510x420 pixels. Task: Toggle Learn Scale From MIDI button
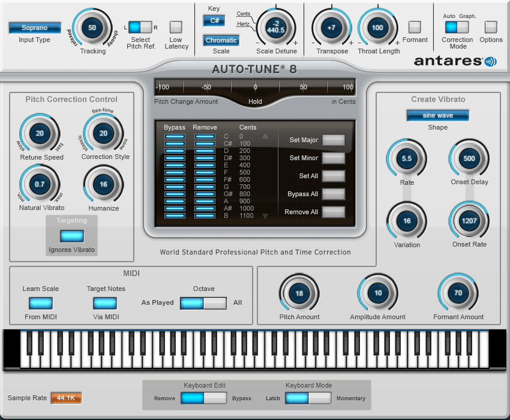click(41, 303)
